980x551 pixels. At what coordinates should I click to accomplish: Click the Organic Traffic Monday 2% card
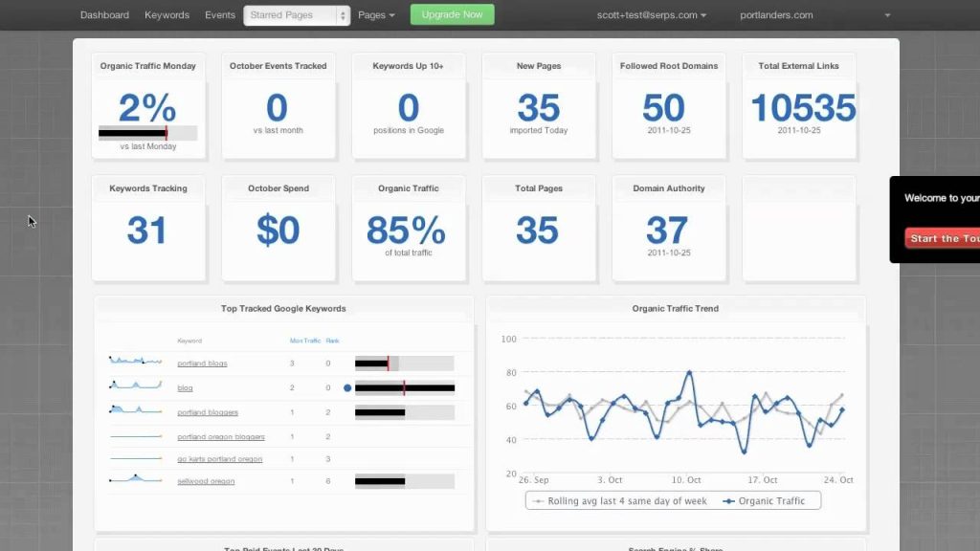(x=147, y=107)
